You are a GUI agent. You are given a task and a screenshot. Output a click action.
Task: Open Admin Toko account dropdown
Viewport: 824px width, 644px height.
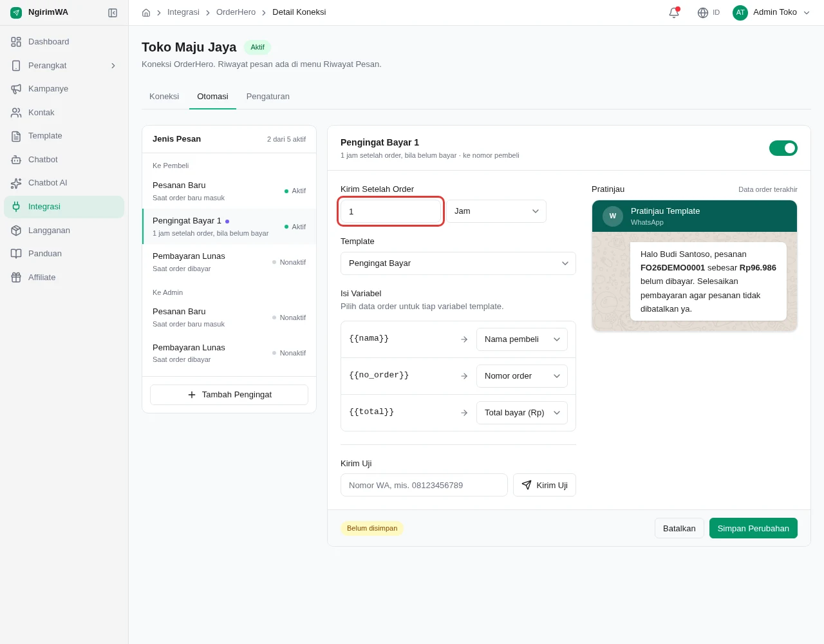[x=772, y=12]
